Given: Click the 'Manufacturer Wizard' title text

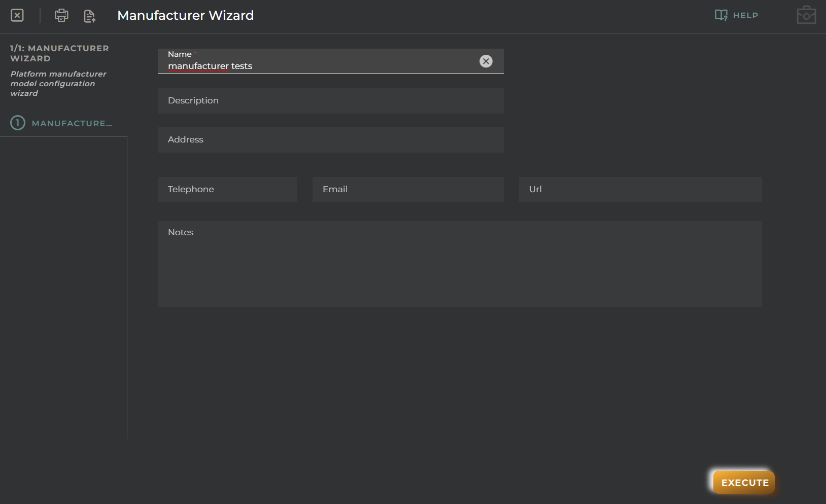Looking at the screenshot, I should pyautogui.click(x=186, y=15).
